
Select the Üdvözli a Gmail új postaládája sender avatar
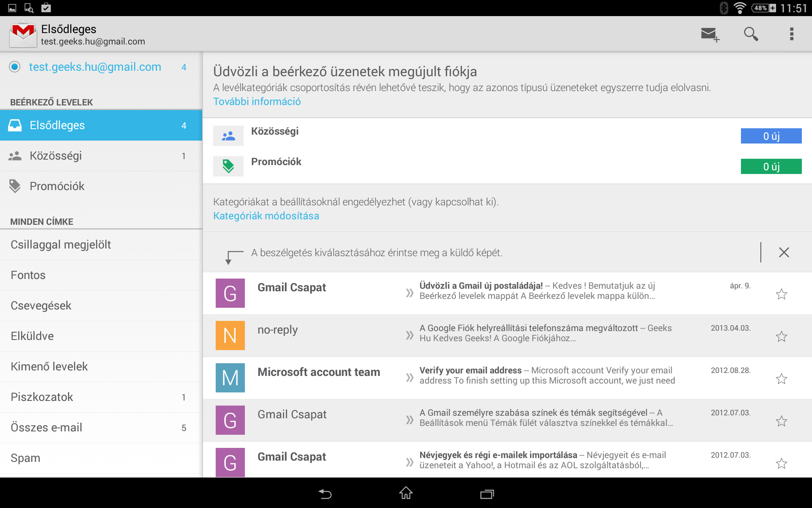pos(230,293)
